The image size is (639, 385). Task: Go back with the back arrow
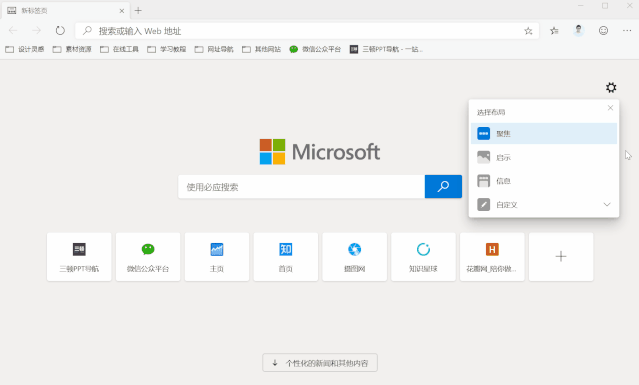[13, 31]
